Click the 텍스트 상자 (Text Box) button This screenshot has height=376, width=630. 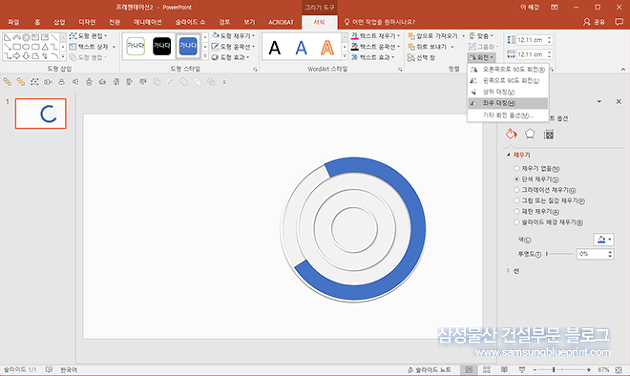click(x=92, y=47)
